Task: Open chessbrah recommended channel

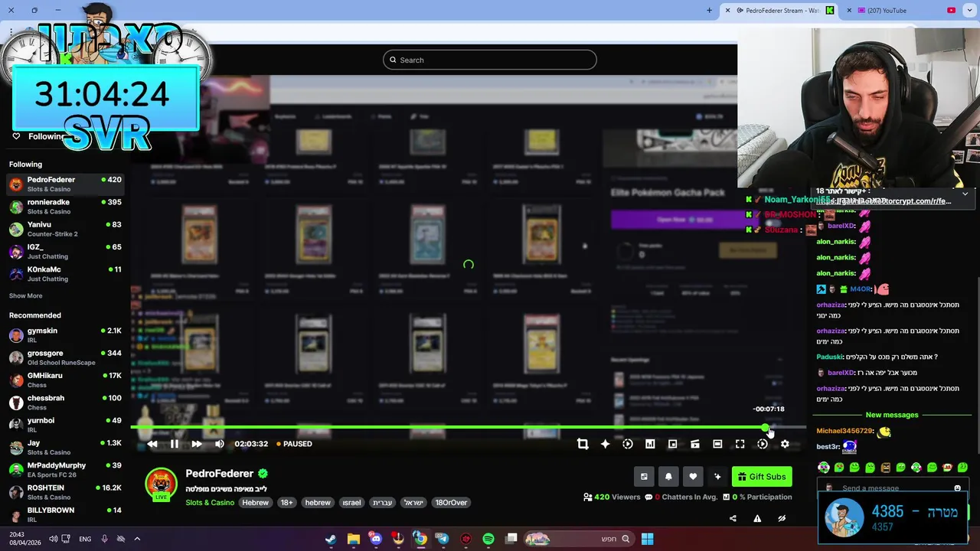Action: pos(65,403)
